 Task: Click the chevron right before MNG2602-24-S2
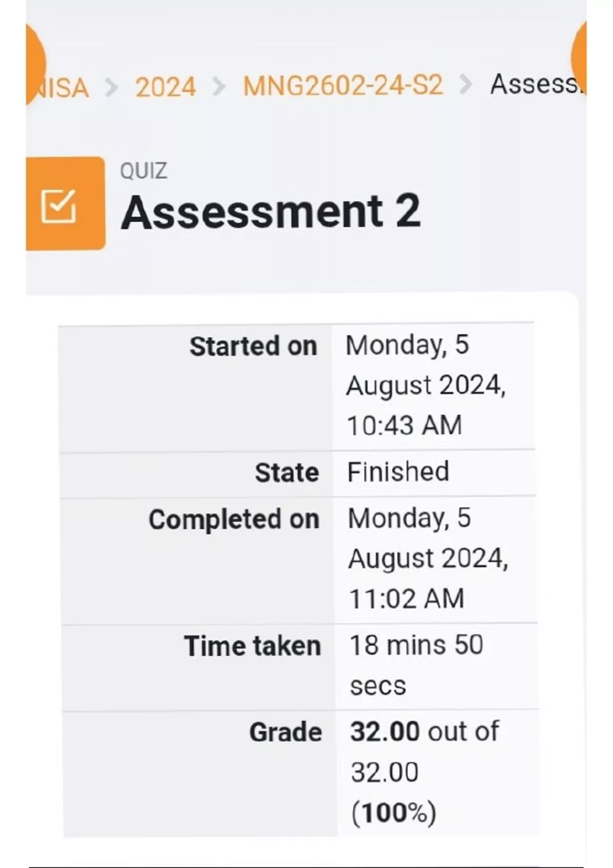click(219, 87)
